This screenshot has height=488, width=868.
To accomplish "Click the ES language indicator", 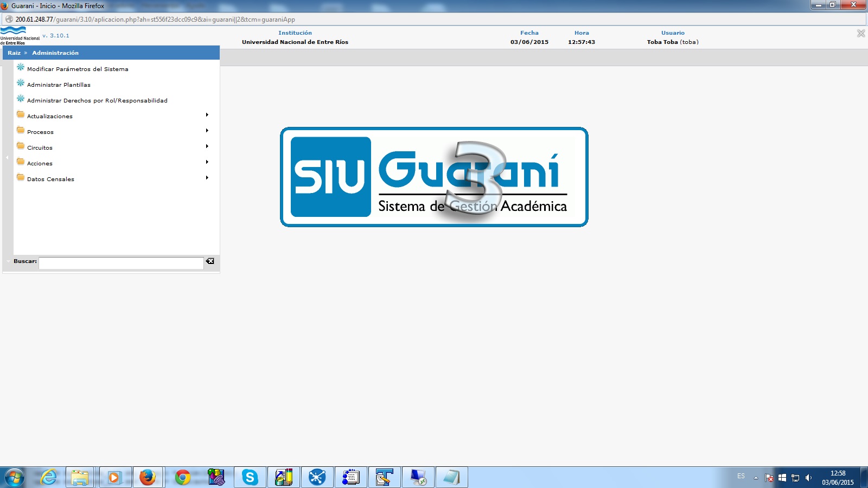I will pyautogui.click(x=741, y=476).
